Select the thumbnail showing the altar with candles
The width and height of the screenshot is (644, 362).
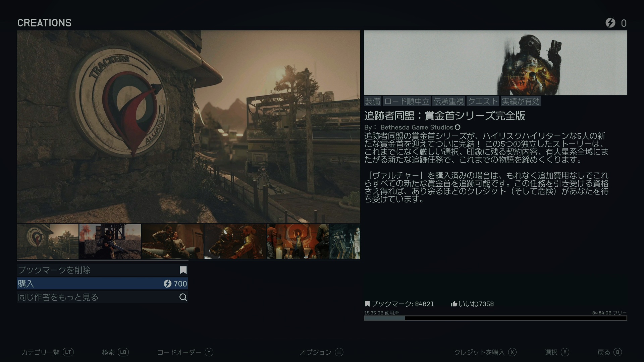click(298, 242)
